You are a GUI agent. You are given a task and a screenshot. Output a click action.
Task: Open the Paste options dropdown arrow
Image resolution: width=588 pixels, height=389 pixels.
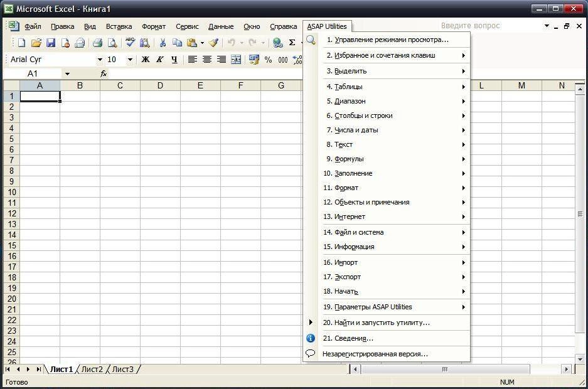pyautogui.click(x=202, y=43)
